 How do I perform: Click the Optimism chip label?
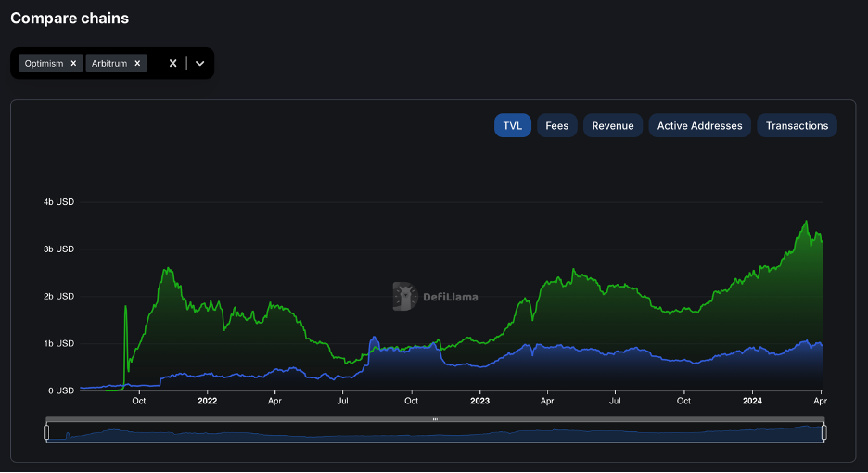45,64
